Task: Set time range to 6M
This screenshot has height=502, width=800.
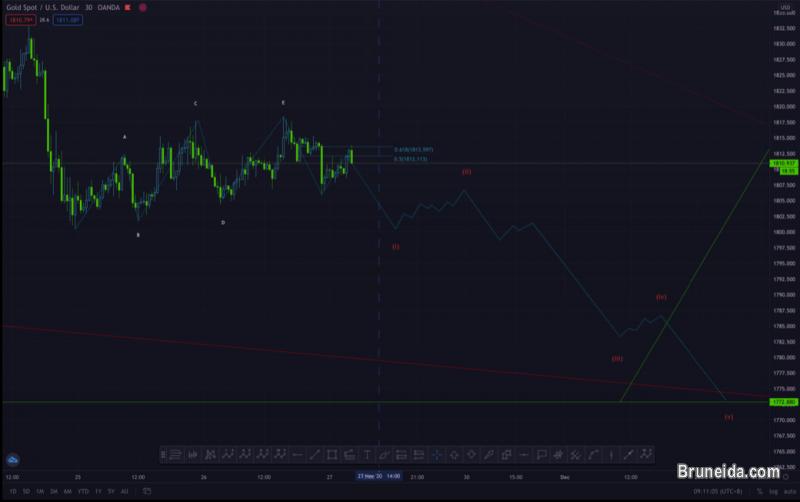Action: coord(67,492)
